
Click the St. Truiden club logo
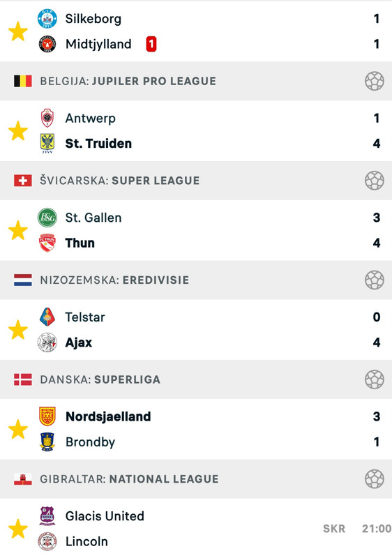click(47, 144)
